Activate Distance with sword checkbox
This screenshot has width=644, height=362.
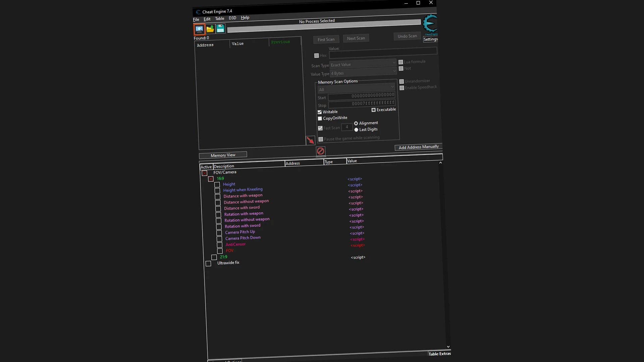pyautogui.click(x=218, y=209)
